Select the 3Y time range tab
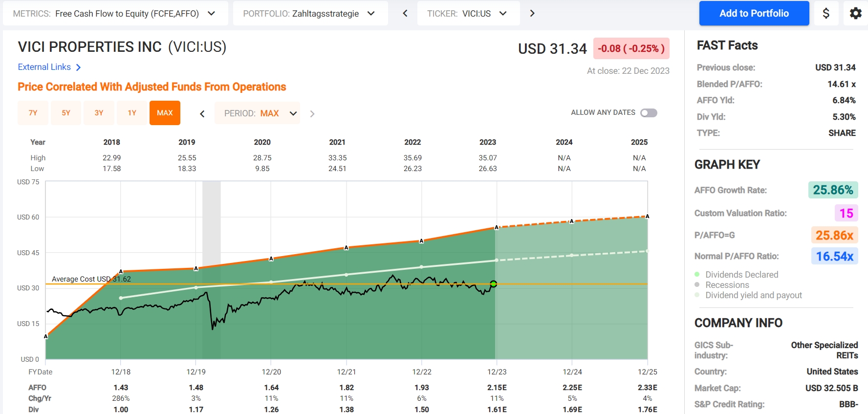 coord(99,113)
